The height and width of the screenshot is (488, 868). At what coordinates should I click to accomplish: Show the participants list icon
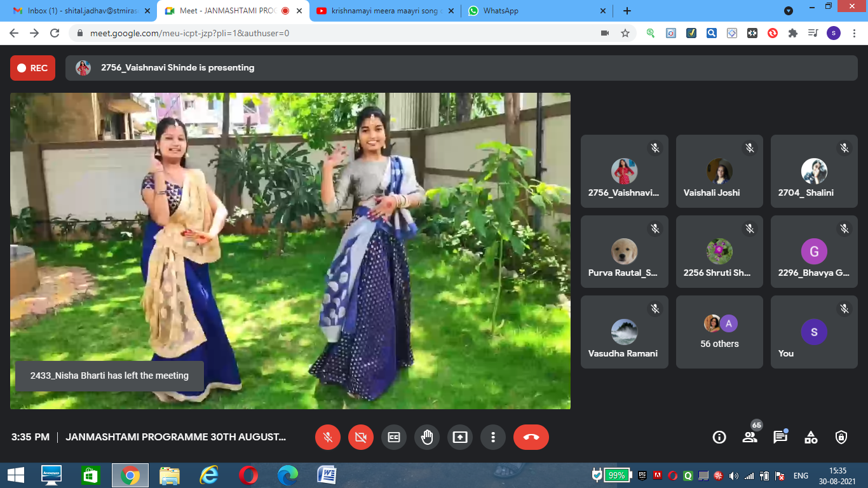(x=750, y=437)
